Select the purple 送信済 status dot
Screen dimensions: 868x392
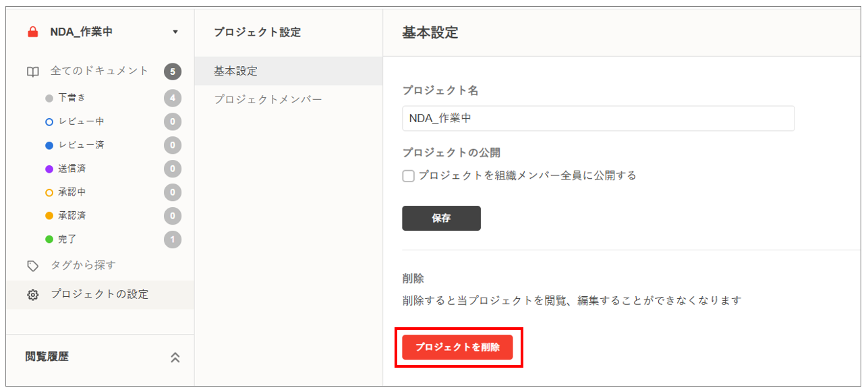[49, 169]
